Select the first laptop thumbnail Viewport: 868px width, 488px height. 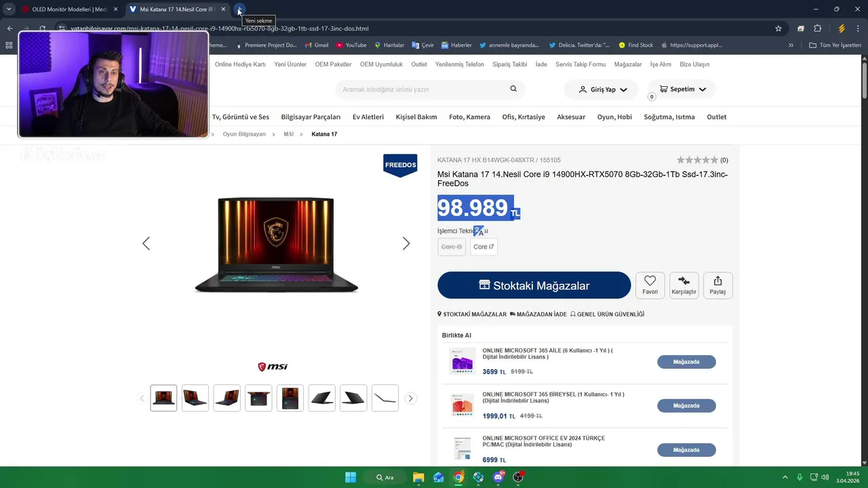(163, 398)
